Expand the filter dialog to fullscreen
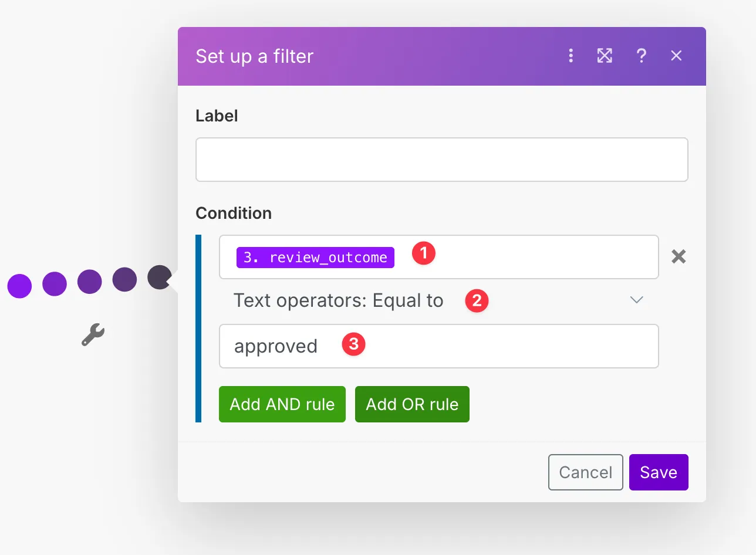Image resolution: width=756 pixels, height=555 pixels. 605,56
